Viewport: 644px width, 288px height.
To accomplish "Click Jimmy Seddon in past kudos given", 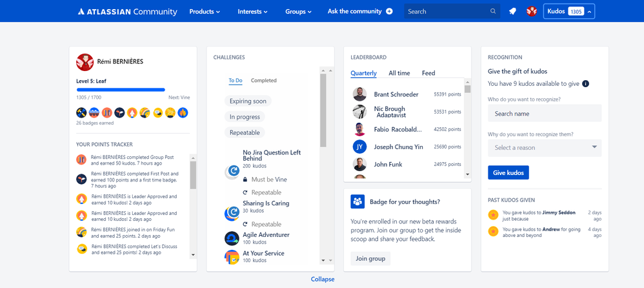I will 559,213.
